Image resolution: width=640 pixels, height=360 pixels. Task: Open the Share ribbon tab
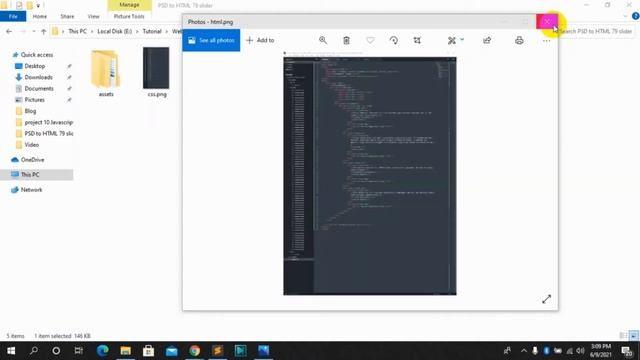point(67,16)
